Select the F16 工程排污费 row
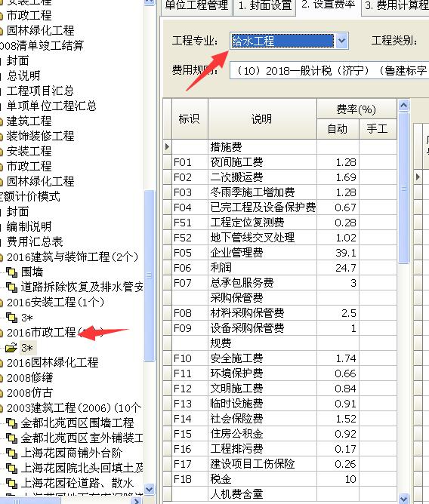 click(x=281, y=449)
